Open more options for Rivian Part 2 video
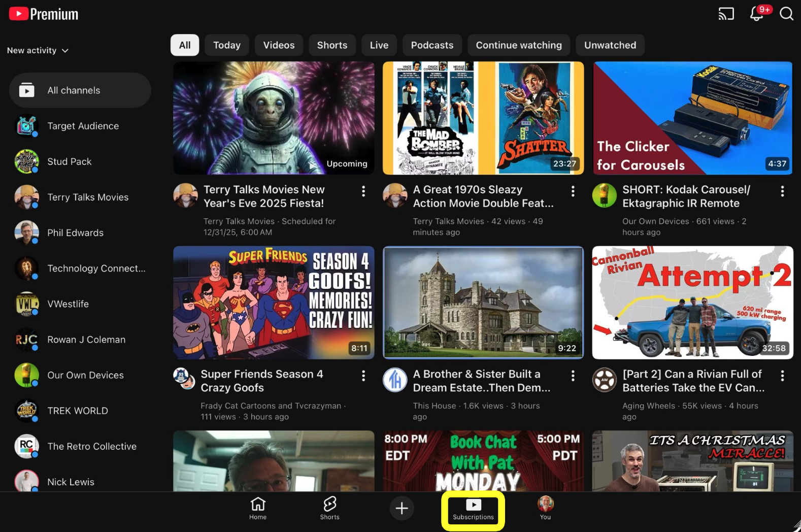This screenshot has height=532, width=801. pyautogui.click(x=782, y=376)
